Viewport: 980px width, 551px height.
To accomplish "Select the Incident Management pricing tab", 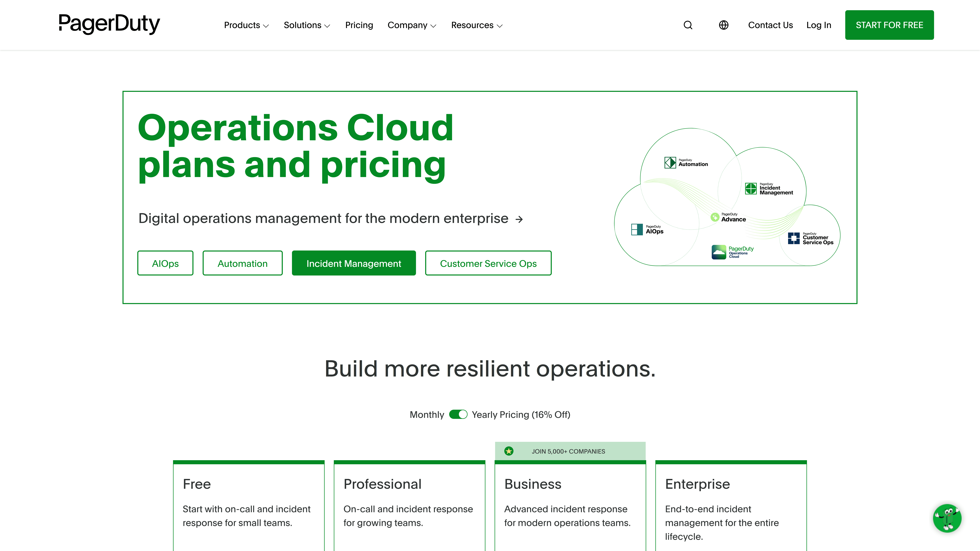I will (354, 263).
